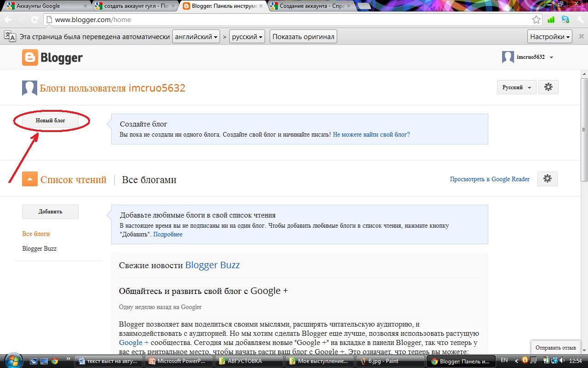Close the 'Аккаунты Google' tab
Image resolution: width=588 pixels, height=368 pixels.
pos(85,6)
